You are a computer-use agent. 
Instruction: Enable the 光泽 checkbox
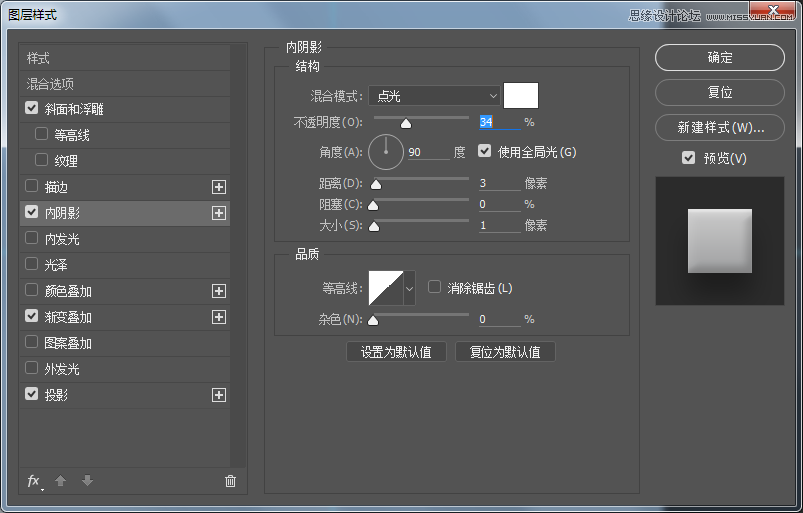32,264
